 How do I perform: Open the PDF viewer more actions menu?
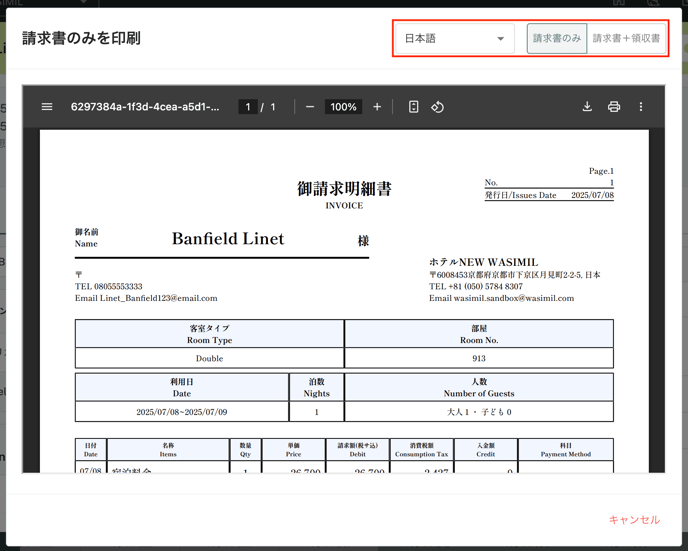point(641,107)
